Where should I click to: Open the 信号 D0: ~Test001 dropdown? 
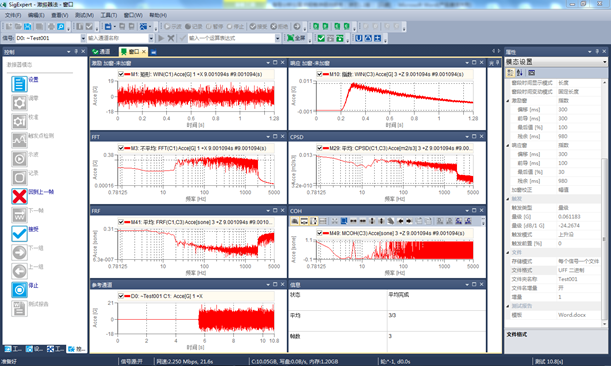83,38
